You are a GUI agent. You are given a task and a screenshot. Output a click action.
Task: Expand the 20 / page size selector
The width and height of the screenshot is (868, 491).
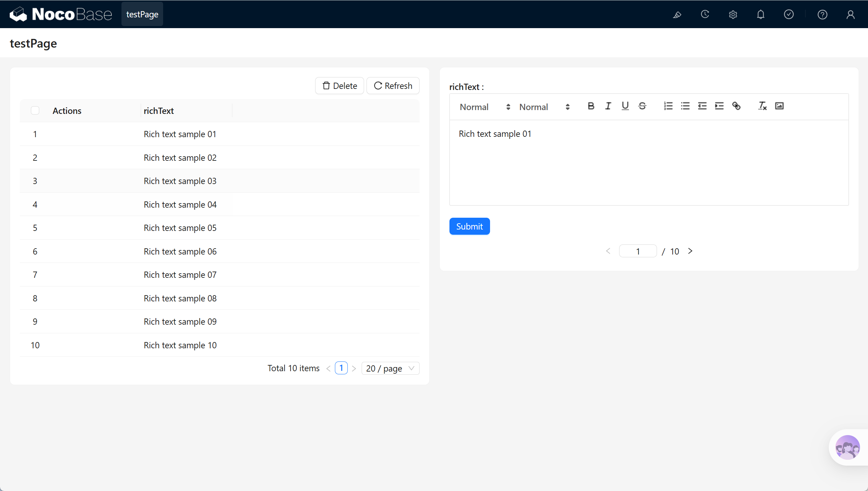pos(390,368)
